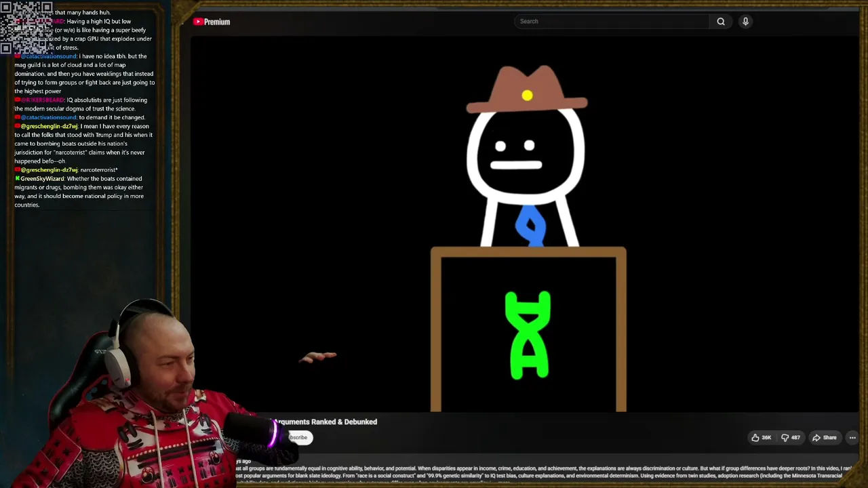Click @catactivationsound beside 'to demand it be changed'

tap(49, 118)
